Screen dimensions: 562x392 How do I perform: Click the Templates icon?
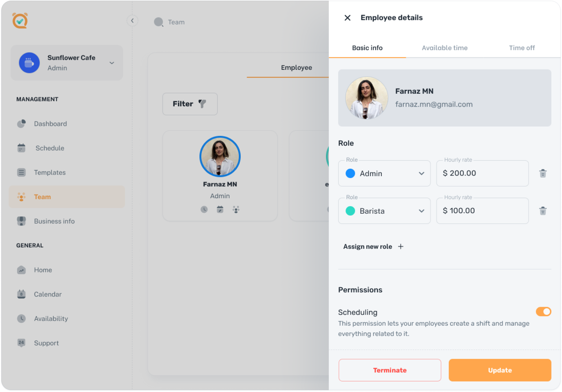21,172
